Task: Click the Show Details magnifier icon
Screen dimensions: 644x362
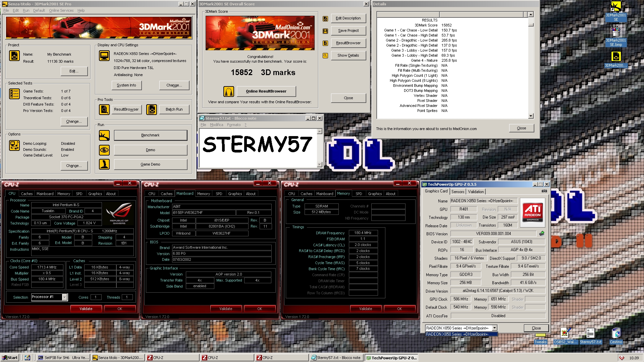Action: [x=325, y=56]
